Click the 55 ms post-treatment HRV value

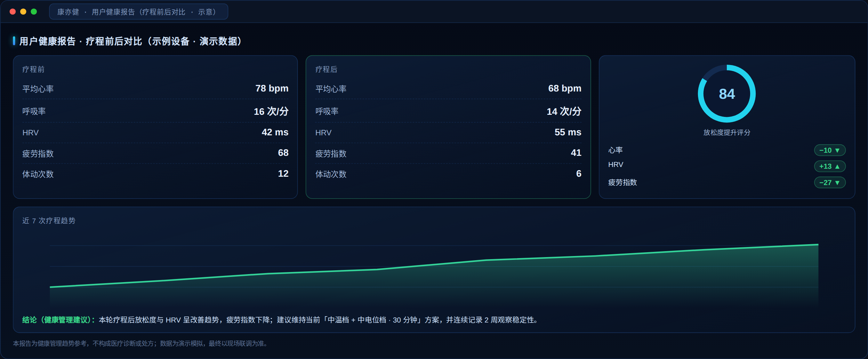click(568, 132)
